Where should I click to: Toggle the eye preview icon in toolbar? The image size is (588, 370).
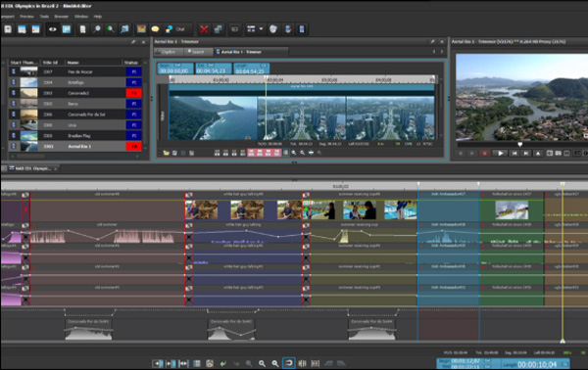click(x=53, y=29)
